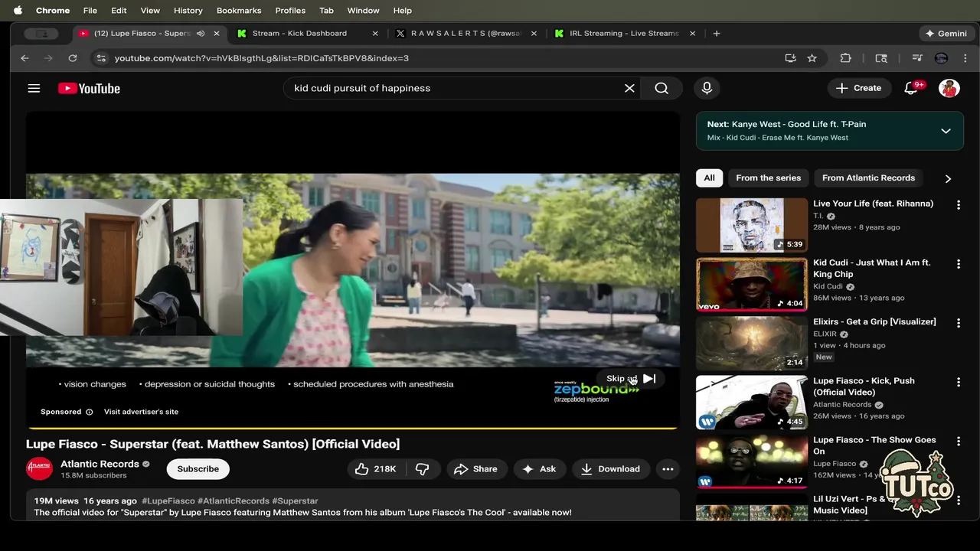Close the Stream - Kick Dashboard tab

pos(375,34)
